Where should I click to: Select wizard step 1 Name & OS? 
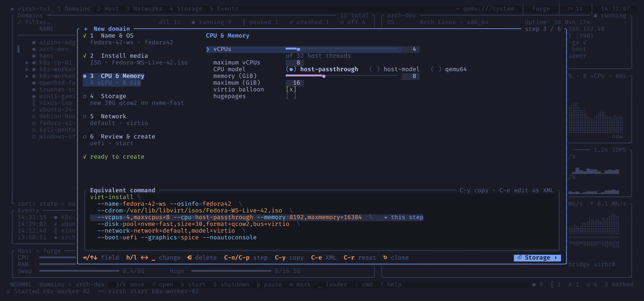click(x=112, y=36)
